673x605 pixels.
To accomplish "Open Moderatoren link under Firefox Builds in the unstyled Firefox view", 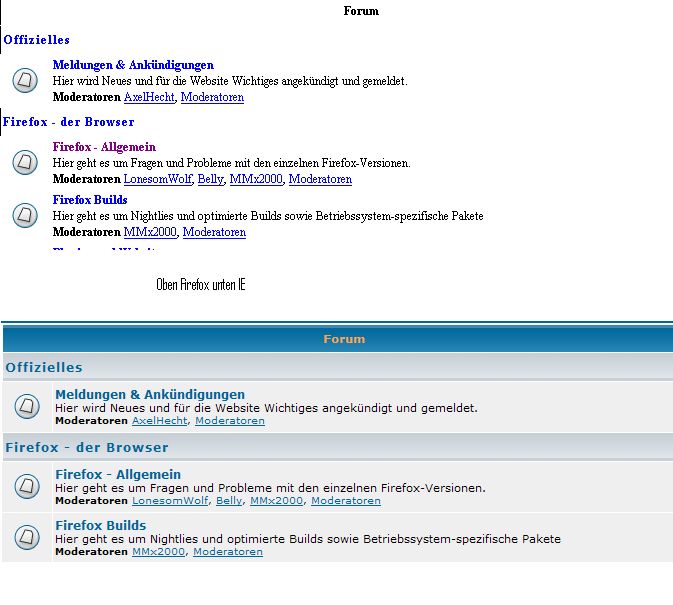I will pyautogui.click(x=214, y=232).
